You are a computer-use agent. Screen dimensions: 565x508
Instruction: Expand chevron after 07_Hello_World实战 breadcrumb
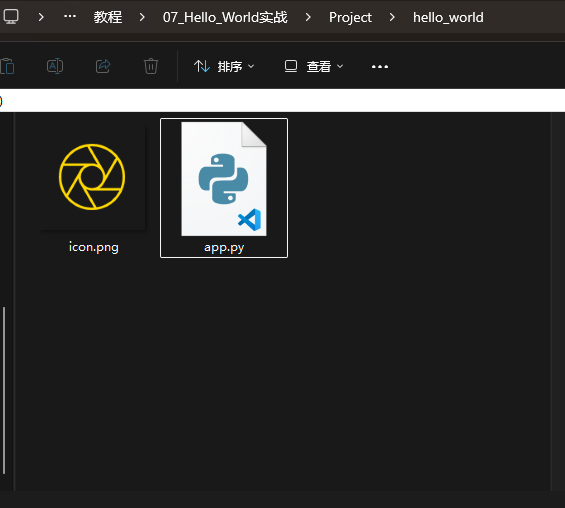[x=308, y=17]
